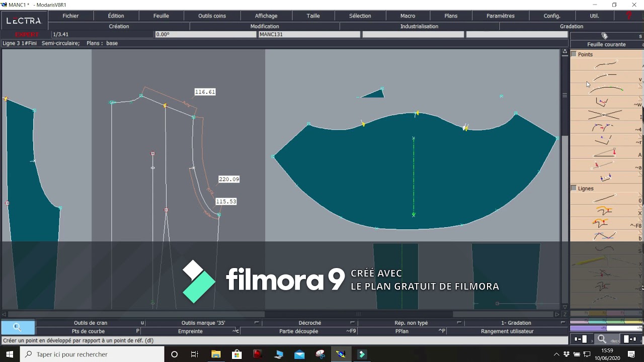Click the scale field showing 1/3.41
The height and width of the screenshot is (362, 644).
[x=103, y=34]
